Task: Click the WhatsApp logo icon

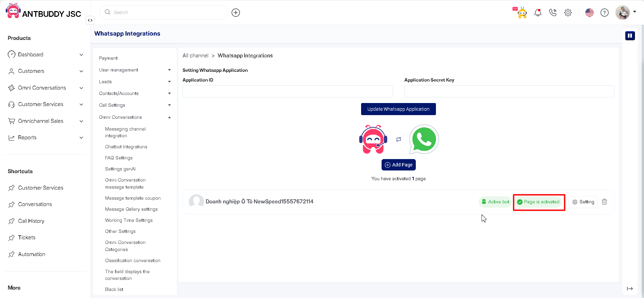Action: coord(424,139)
